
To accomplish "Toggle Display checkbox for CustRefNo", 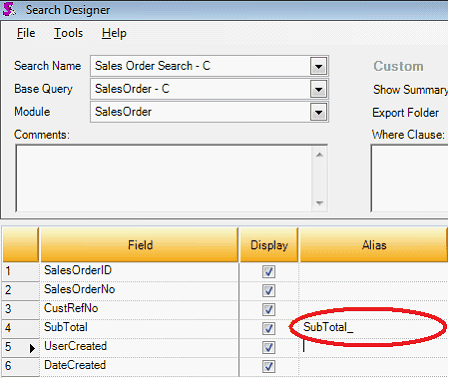I will click(268, 309).
